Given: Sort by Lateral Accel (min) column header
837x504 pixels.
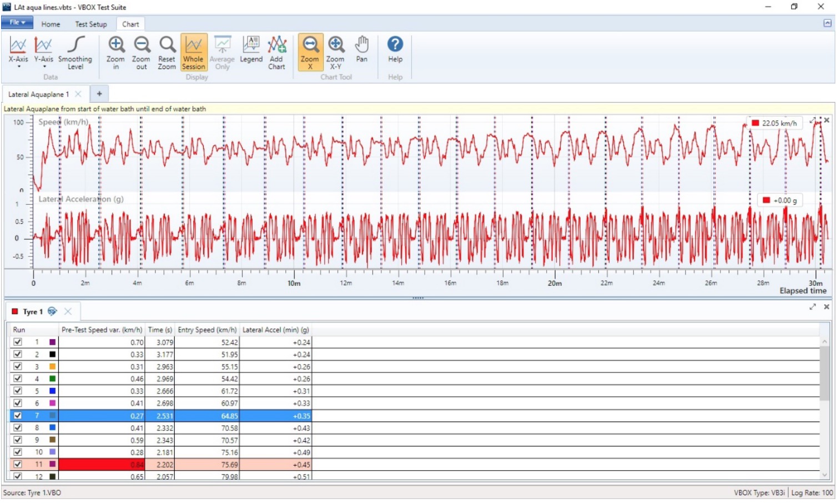Looking at the screenshot, I should (276, 330).
